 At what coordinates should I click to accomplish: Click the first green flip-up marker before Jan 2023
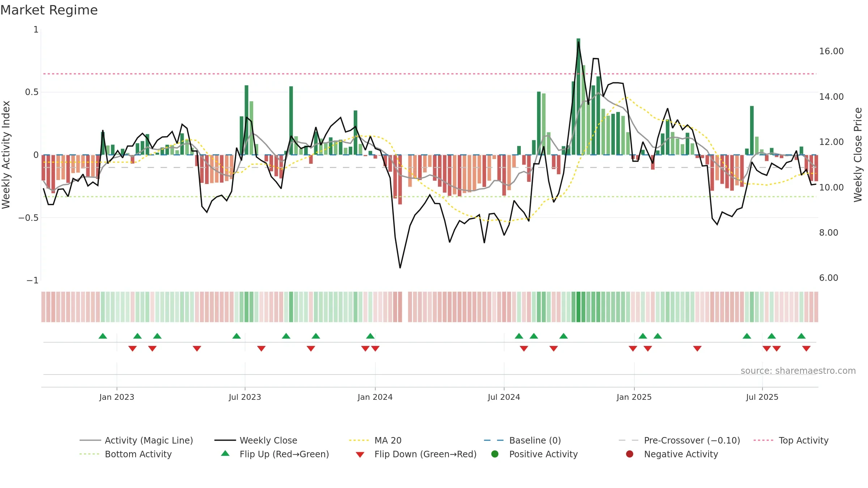tap(103, 336)
